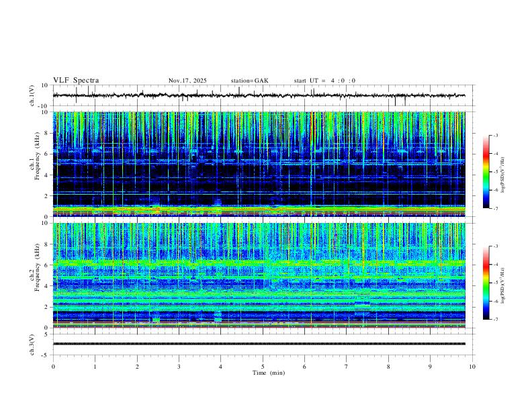Click the time axis tick label "3"

179,367
